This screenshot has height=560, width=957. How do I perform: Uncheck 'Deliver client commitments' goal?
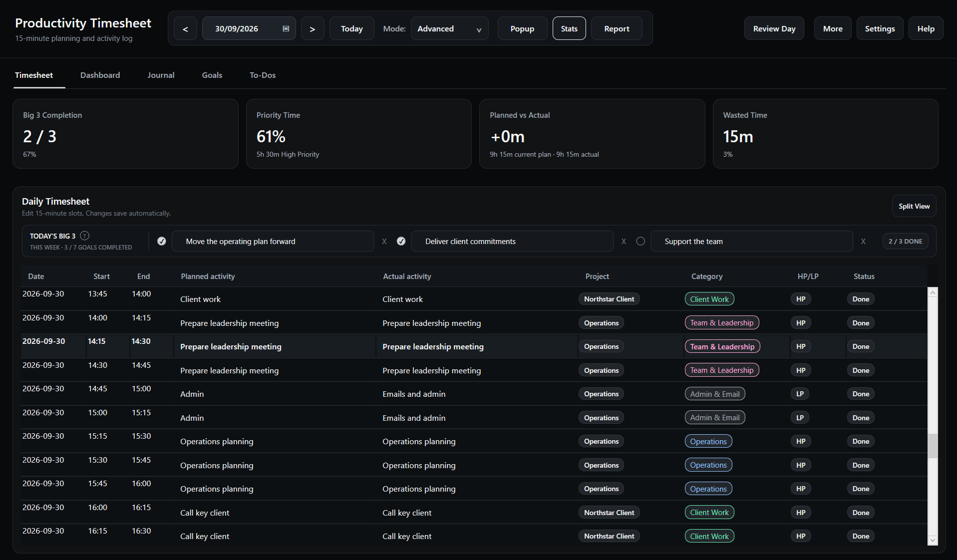401,241
